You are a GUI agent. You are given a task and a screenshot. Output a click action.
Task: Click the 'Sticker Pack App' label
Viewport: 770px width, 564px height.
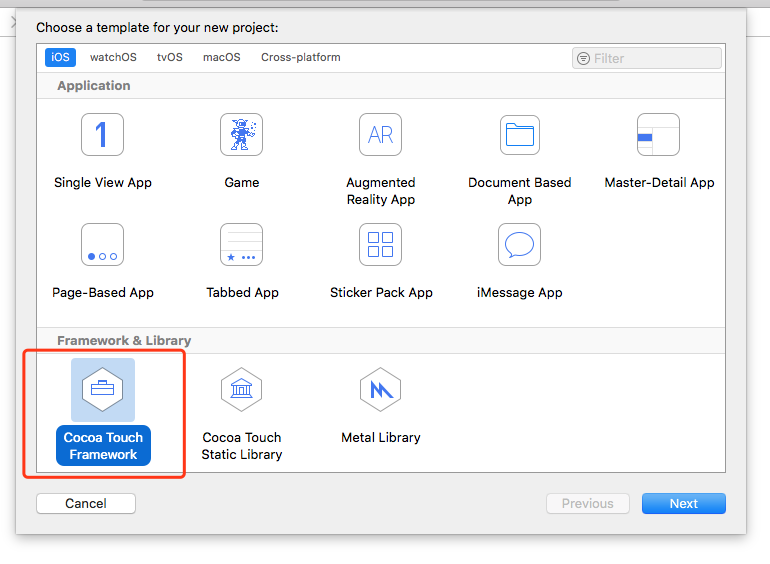[x=381, y=293]
